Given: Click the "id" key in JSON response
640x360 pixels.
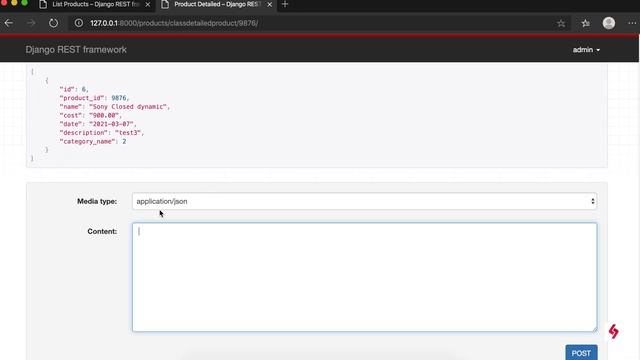Looking at the screenshot, I should (67, 89).
